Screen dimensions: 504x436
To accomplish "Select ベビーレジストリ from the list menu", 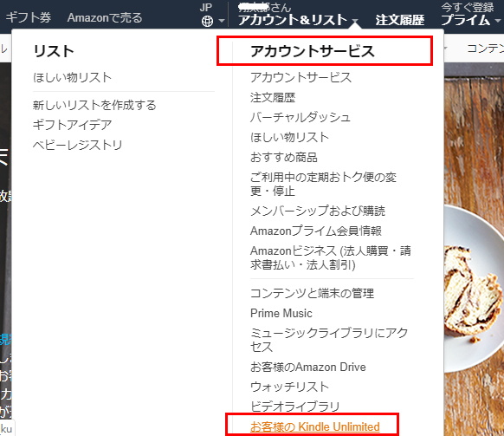I will pyautogui.click(x=77, y=145).
